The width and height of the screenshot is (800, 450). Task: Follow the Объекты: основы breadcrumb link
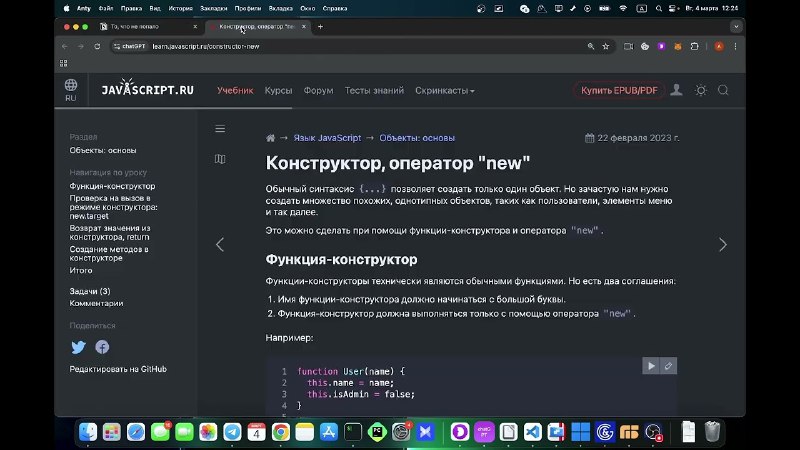[x=417, y=138]
